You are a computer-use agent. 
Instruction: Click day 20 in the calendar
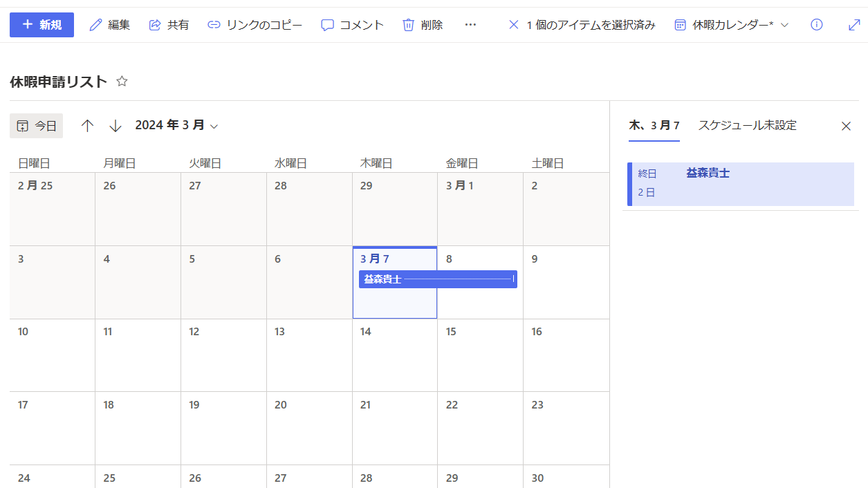coord(309,429)
